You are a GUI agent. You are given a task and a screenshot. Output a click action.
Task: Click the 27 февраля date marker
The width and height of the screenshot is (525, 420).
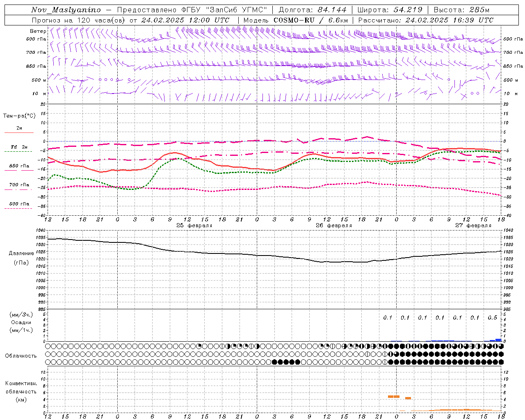tap(473, 226)
